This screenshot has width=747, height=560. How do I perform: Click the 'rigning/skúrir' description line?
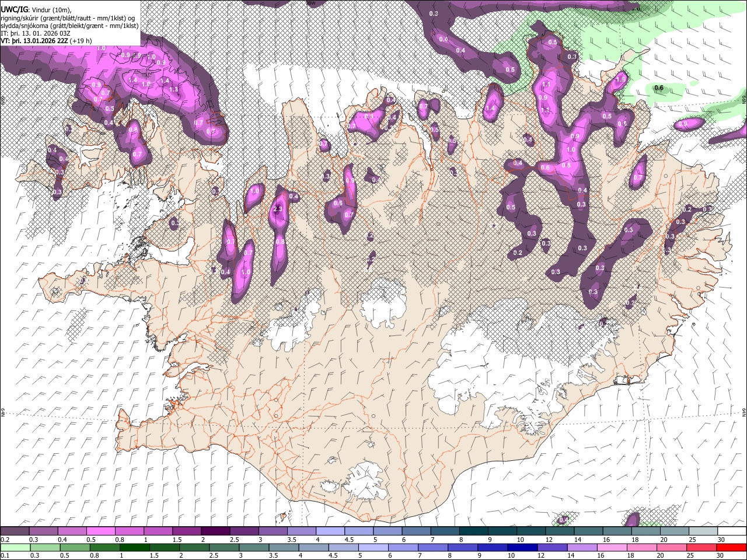coord(68,18)
